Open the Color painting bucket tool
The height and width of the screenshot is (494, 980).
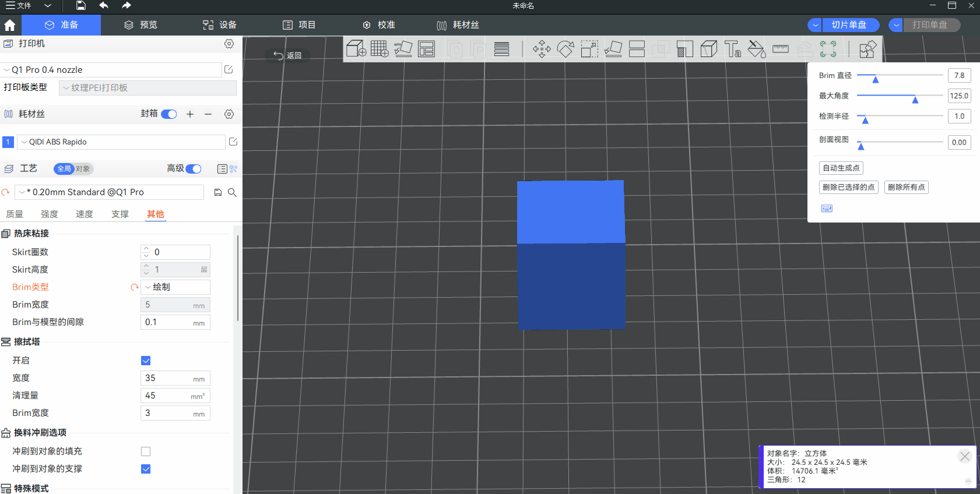click(x=756, y=49)
